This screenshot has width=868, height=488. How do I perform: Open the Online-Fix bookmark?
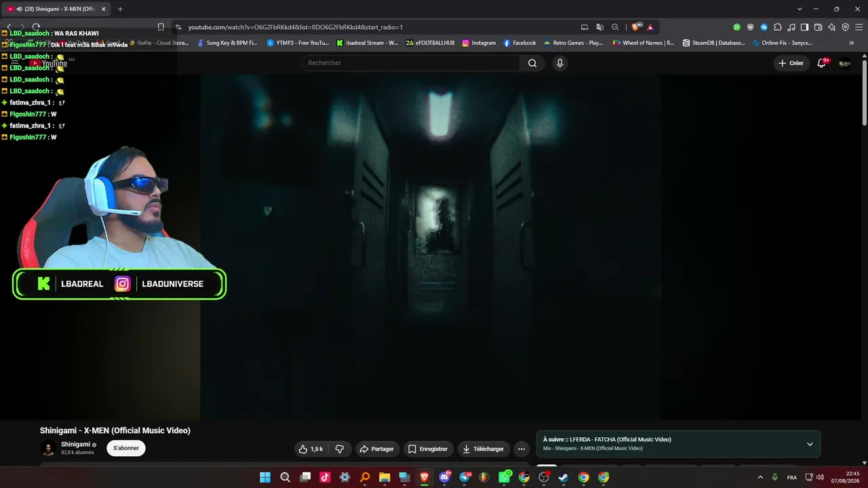click(x=783, y=43)
